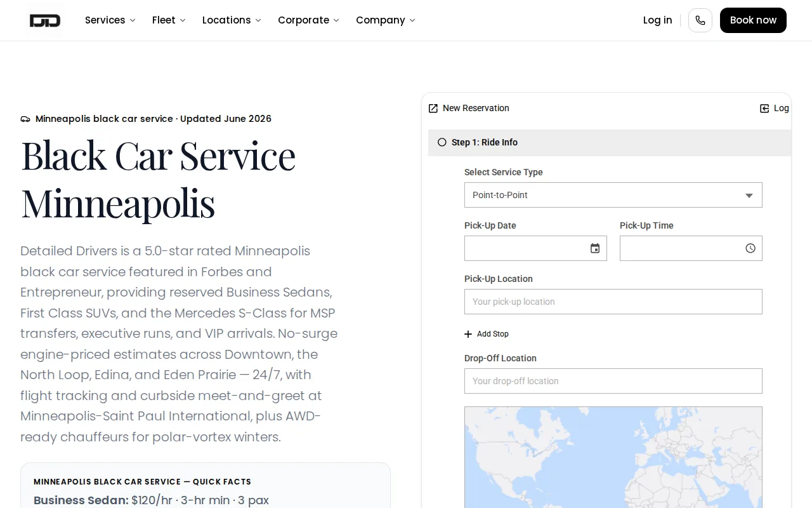Screen dimensions: 812x508
Task: Click the Log in link in header
Action: click(657, 20)
